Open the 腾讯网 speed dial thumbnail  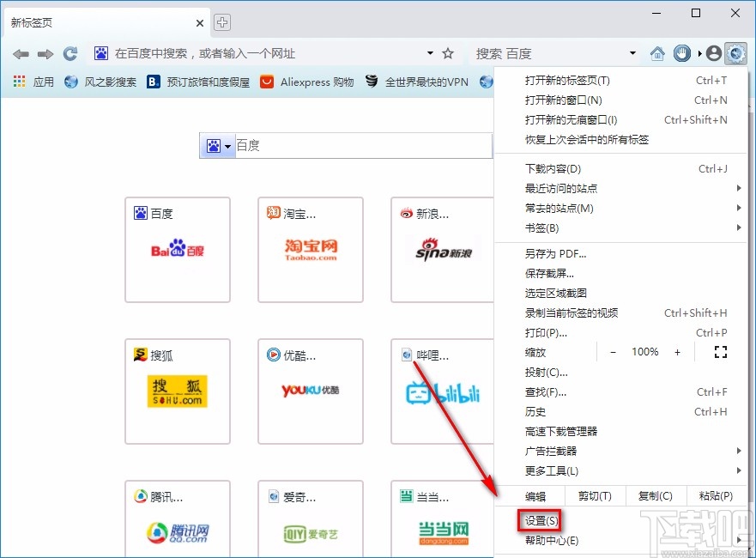178,519
